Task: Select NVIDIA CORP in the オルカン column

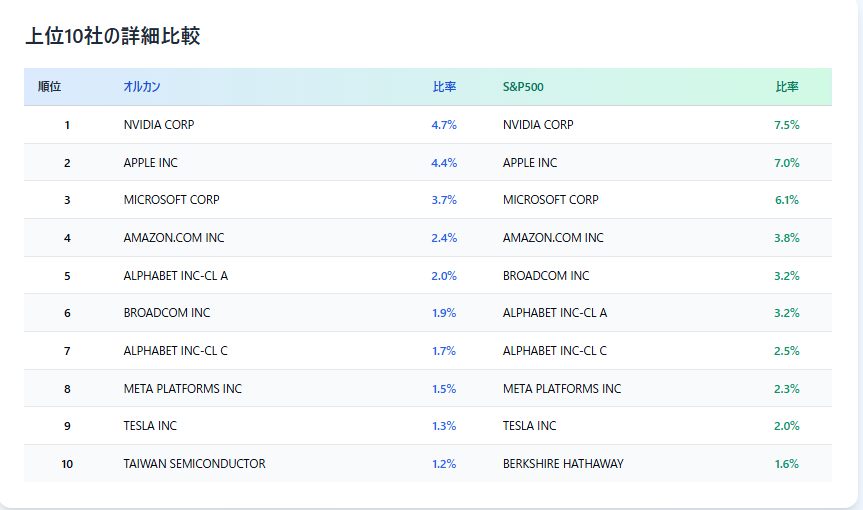Action: pyautogui.click(x=159, y=125)
